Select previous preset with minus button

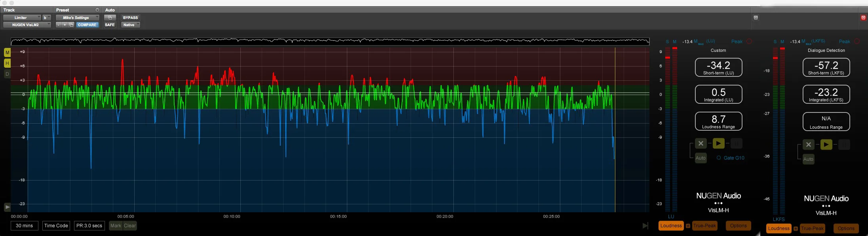coord(59,25)
